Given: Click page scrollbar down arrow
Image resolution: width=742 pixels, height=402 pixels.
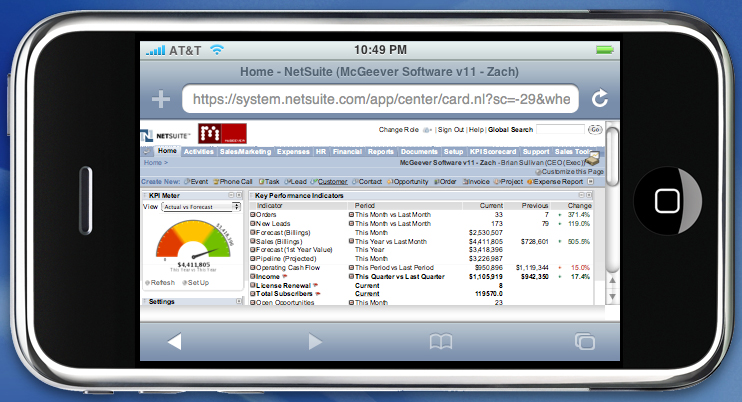Looking at the screenshot, I should (x=612, y=297).
